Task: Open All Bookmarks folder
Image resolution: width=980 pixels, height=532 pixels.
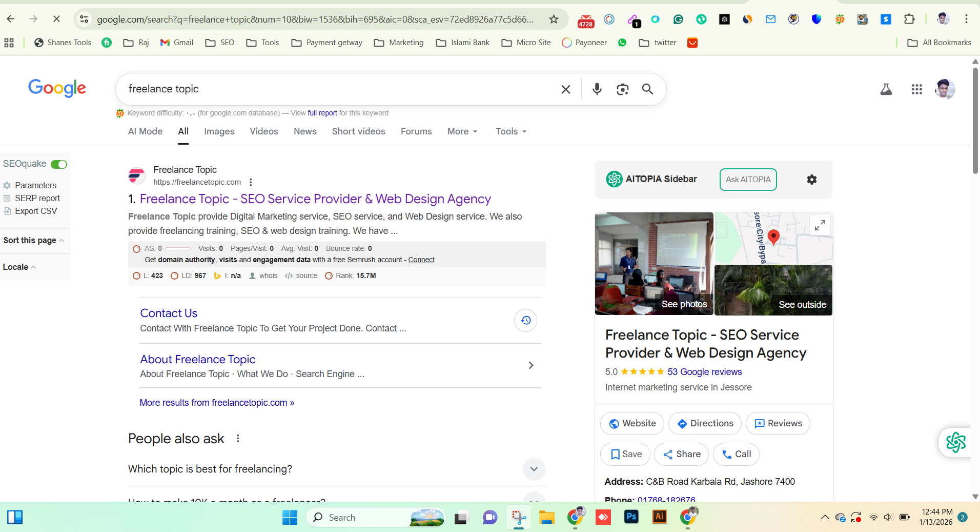Action: click(939, 43)
